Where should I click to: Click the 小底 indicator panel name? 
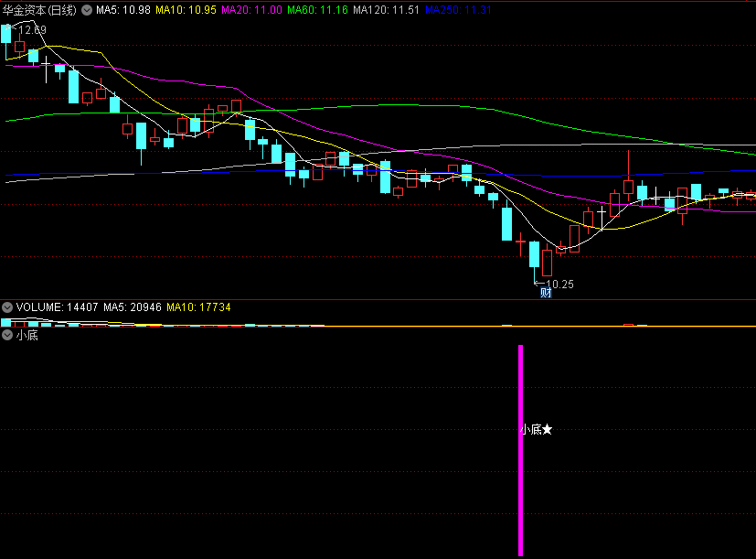tap(27, 336)
